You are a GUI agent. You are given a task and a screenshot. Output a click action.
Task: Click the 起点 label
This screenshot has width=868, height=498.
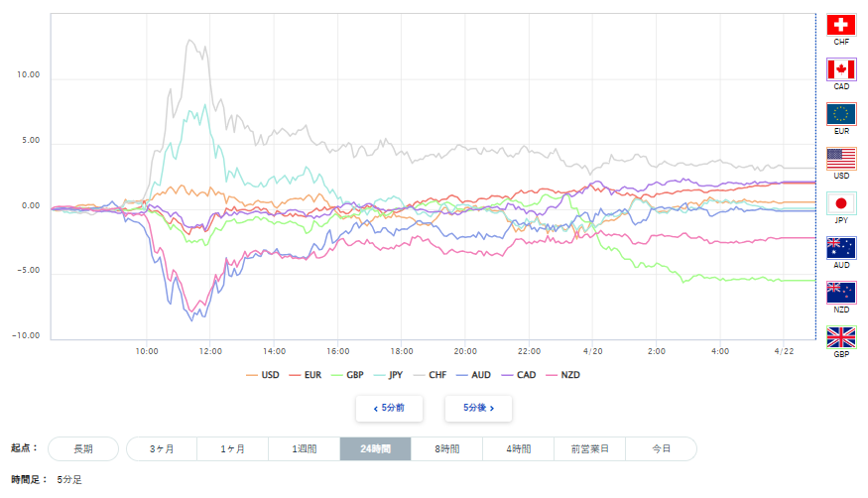click(x=23, y=448)
